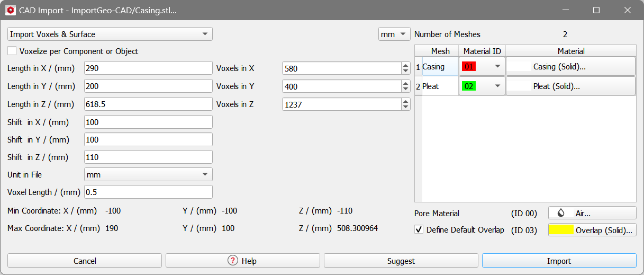Uncheck Define Default Overlap checkbox
Viewport: 644px width, 275px height.
(x=419, y=230)
